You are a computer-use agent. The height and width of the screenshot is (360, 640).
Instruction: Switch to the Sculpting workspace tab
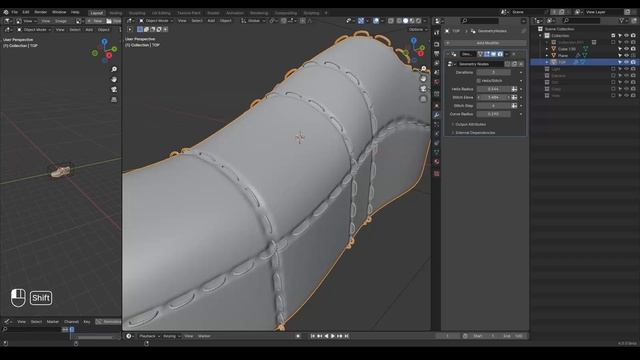137,13
